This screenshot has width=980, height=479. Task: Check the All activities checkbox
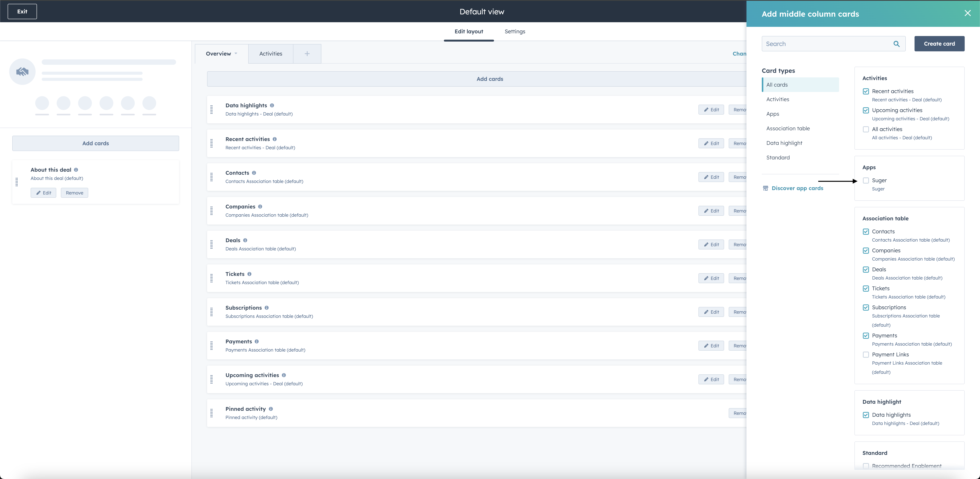(x=866, y=130)
